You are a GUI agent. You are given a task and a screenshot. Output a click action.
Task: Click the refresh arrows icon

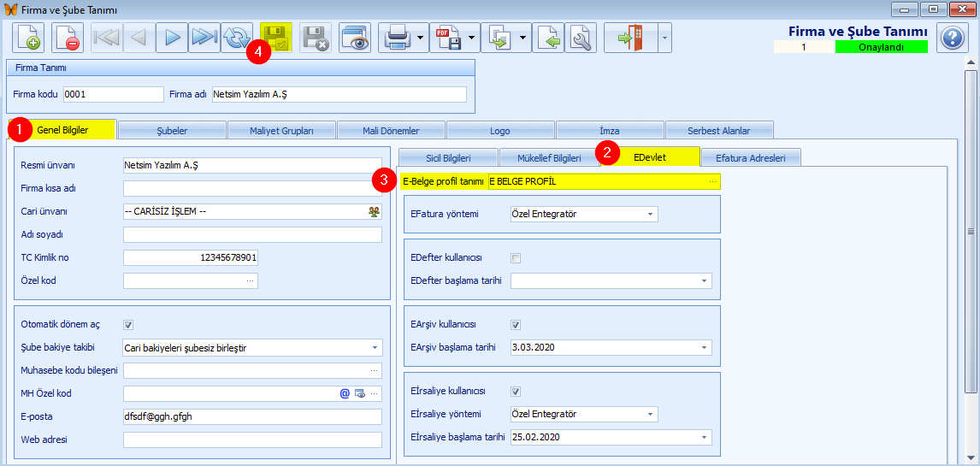[x=236, y=37]
